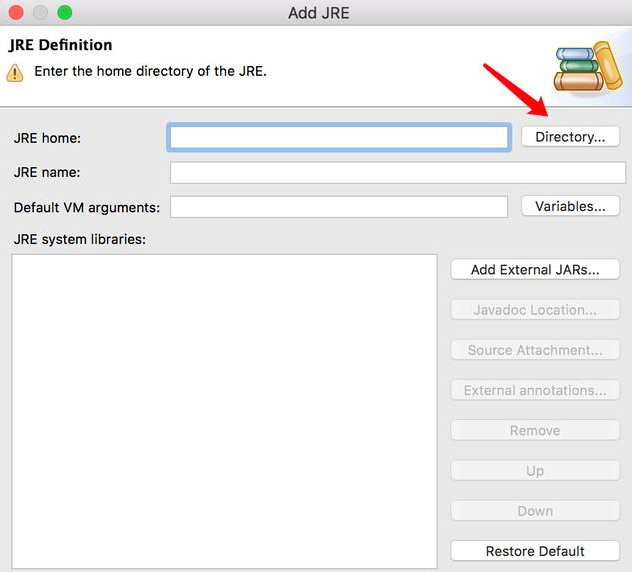This screenshot has height=572, width=632.
Task: Hit the Down button
Action: point(535,511)
